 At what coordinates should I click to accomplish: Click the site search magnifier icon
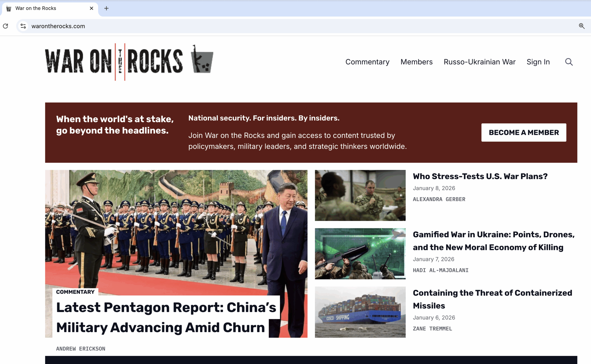click(569, 62)
